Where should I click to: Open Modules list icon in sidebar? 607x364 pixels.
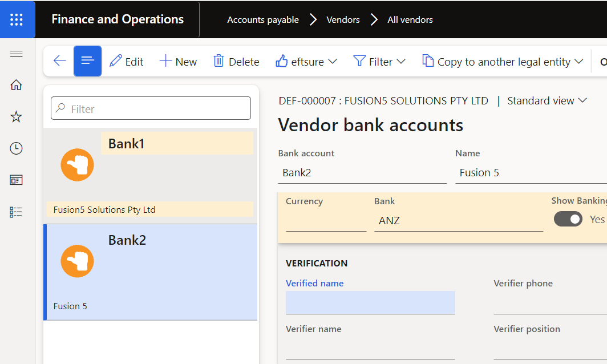click(x=16, y=212)
